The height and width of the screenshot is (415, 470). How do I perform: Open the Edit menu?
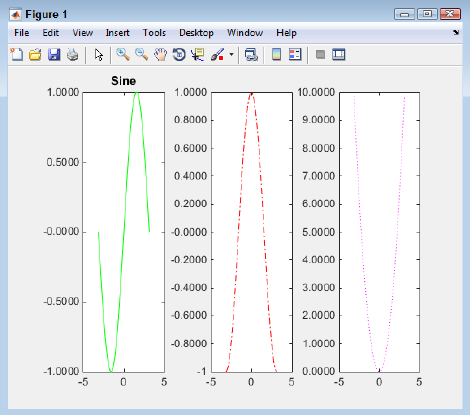[51, 33]
